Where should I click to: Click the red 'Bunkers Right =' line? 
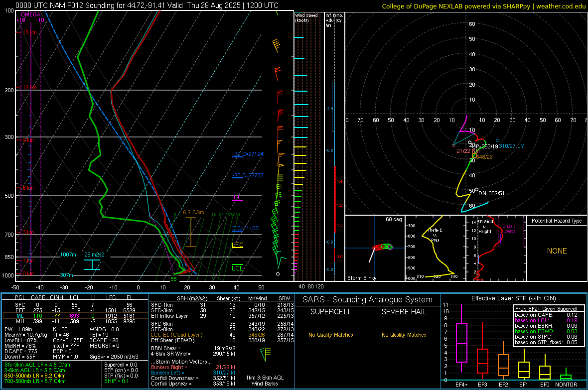coord(193,368)
